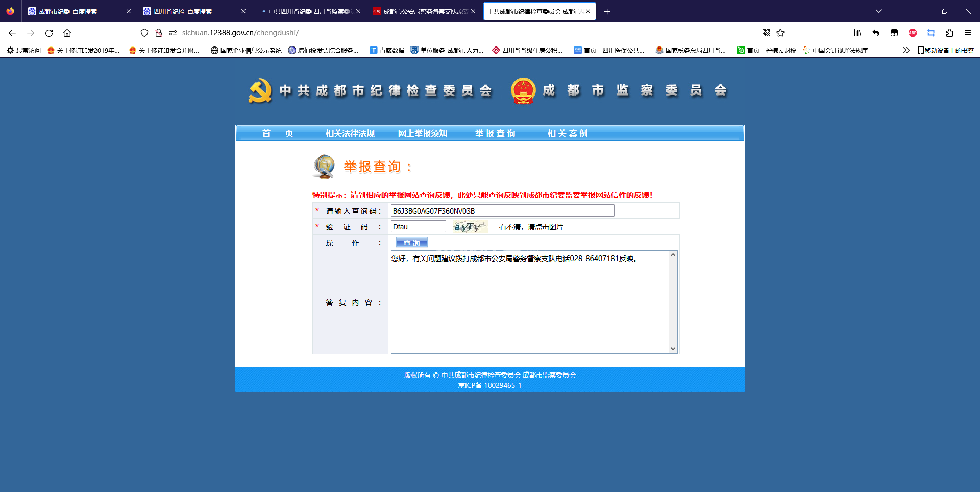This screenshot has height=492, width=980.
Task: Click the shield tracking protection icon
Action: coord(144,33)
